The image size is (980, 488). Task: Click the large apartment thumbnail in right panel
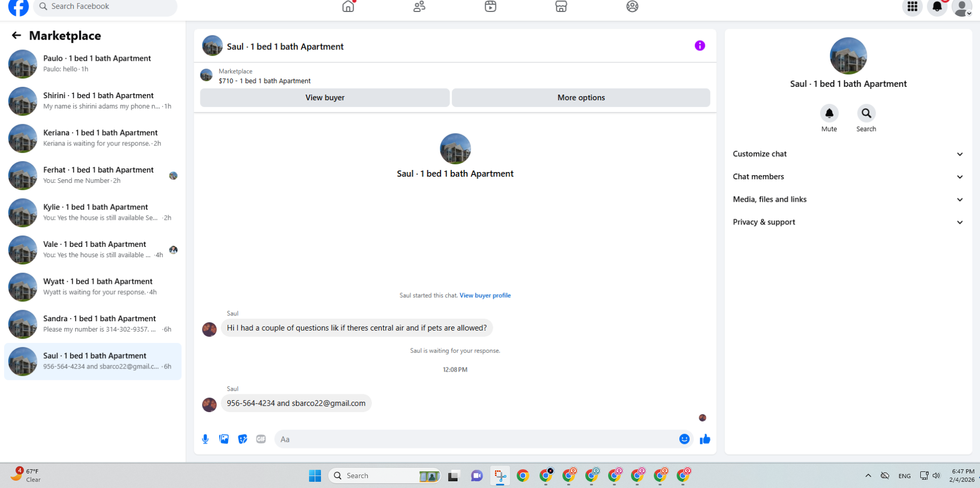(848, 56)
